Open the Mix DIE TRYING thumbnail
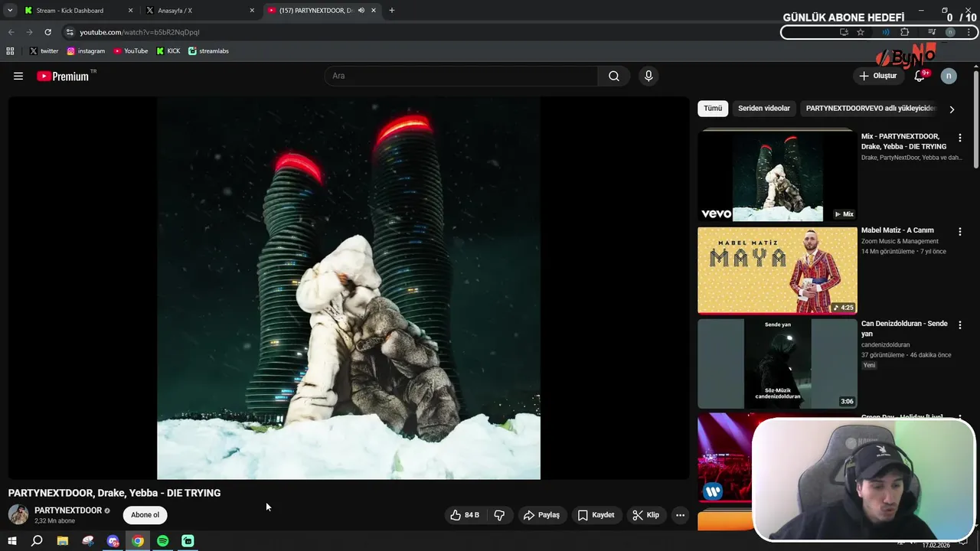 point(777,176)
